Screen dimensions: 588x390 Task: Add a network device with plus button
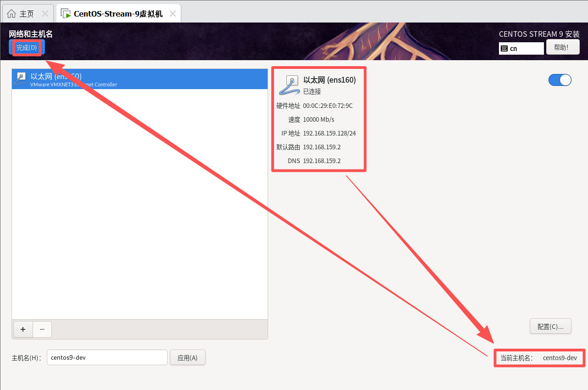[23, 329]
